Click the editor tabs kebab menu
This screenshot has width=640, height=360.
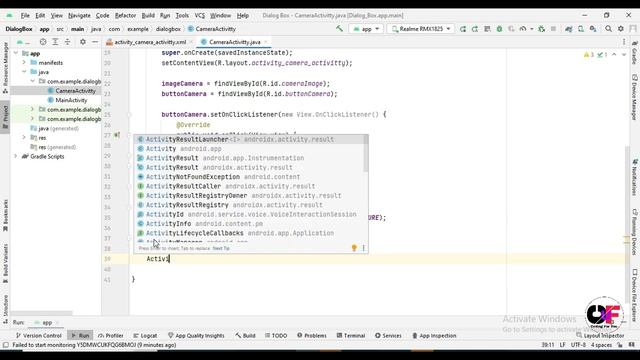pos(624,42)
